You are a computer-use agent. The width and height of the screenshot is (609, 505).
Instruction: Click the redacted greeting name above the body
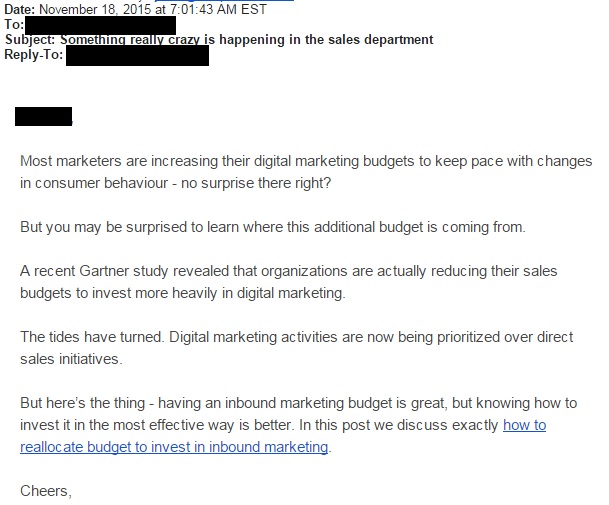tap(44, 117)
